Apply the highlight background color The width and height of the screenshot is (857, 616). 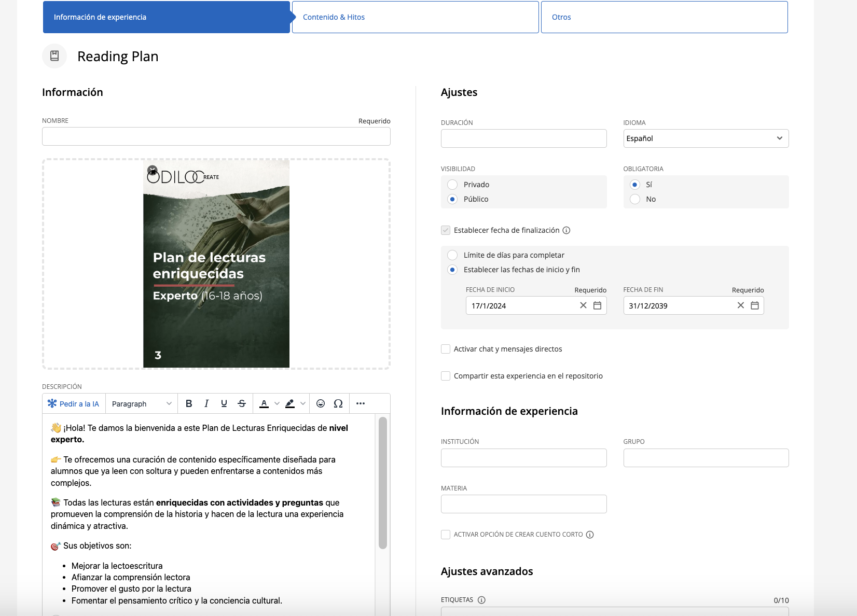(290, 404)
